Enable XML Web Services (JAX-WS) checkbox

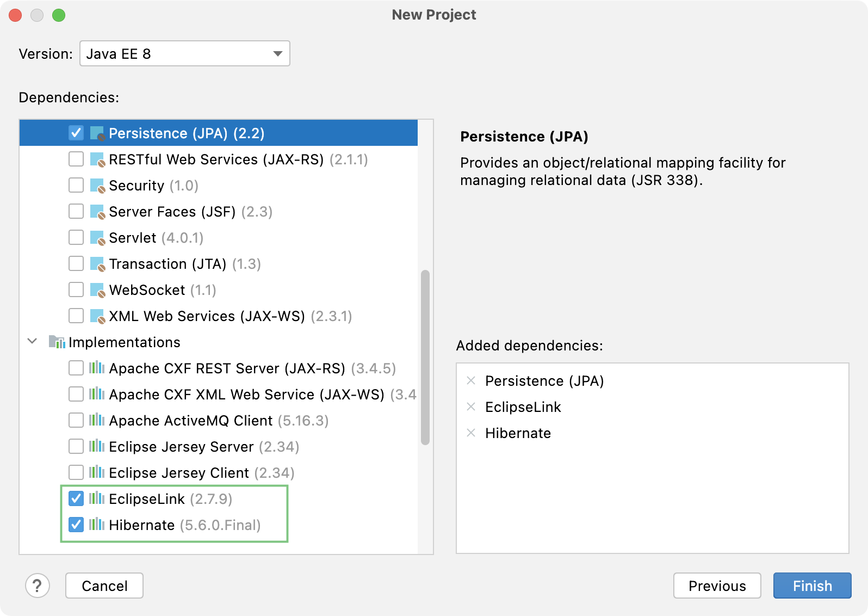[x=76, y=316]
